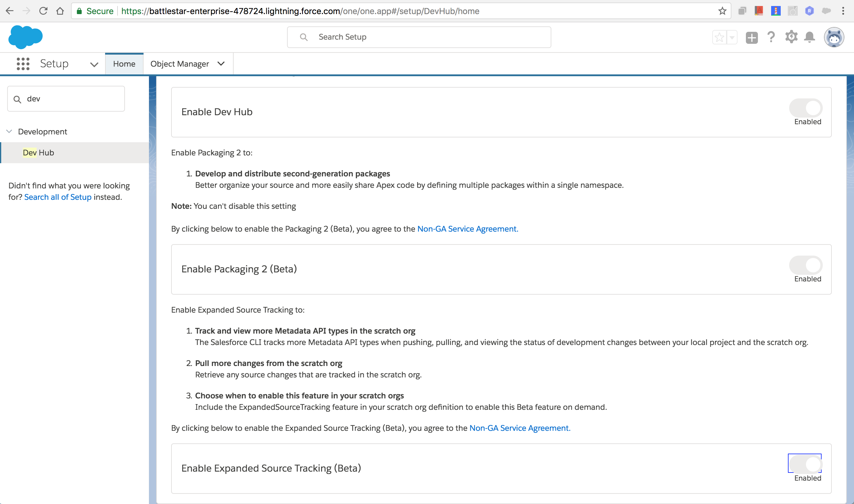
Task: Open the user profile avatar
Action: coord(834,37)
